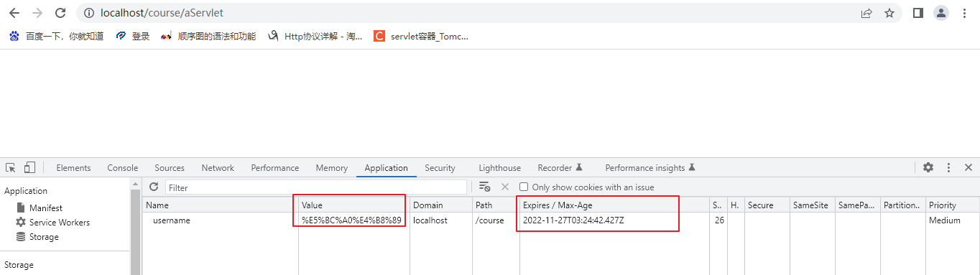Screen dimensions: 980x275
Task: Open DevTools customize menu (three dots)
Action: tap(948, 167)
